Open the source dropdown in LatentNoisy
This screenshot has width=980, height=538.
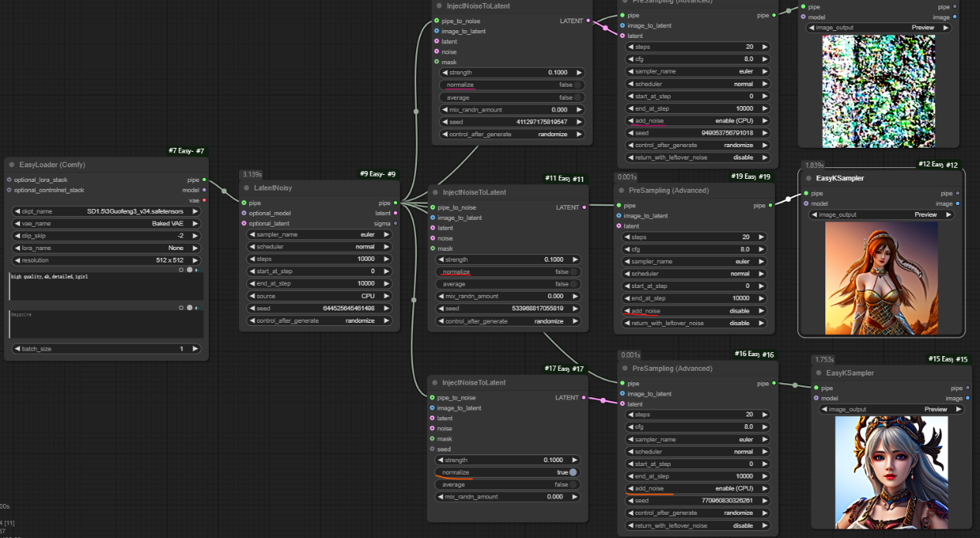[318, 296]
